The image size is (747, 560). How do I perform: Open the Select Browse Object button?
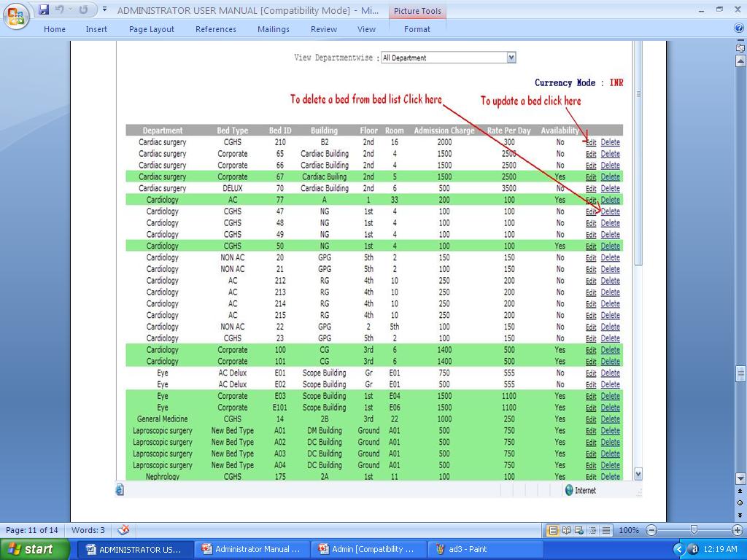pos(740,503)
